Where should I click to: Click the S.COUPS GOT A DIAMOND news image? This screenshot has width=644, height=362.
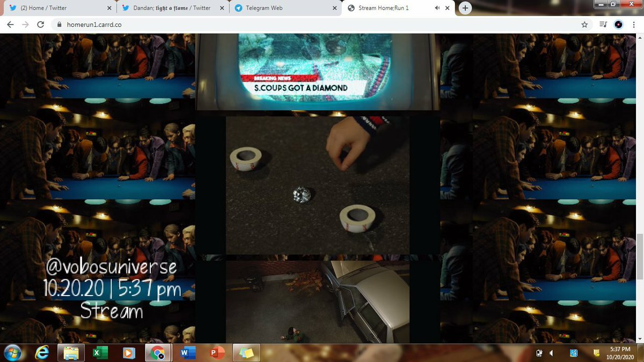coord(318,71)
